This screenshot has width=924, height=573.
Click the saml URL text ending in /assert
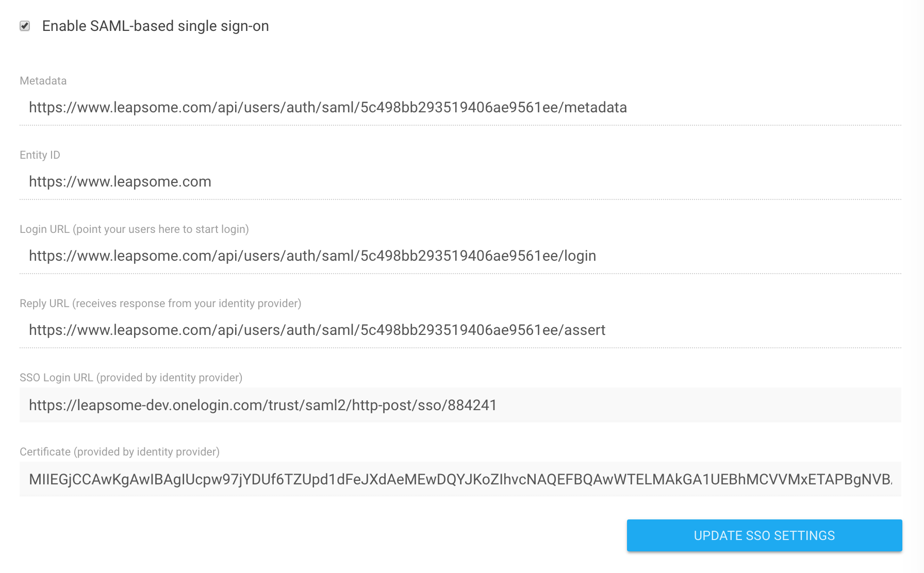pyautogui.click(x=317, y=330)
